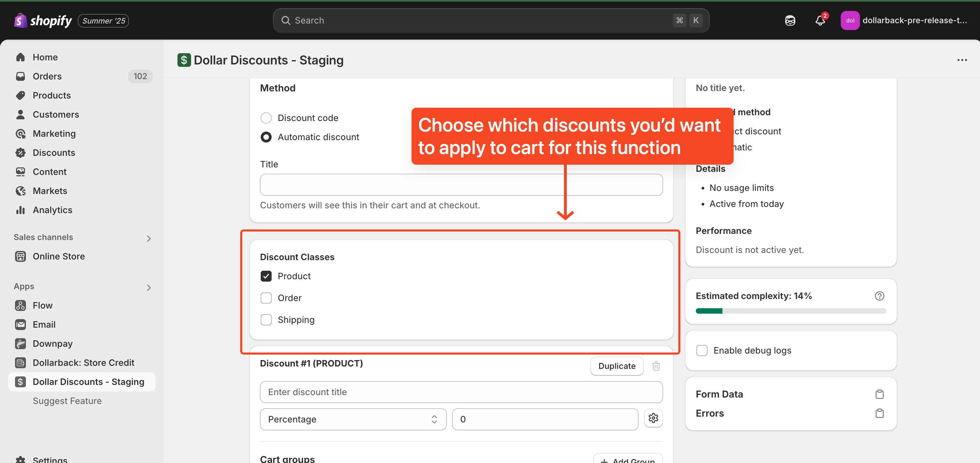Open discount value settings gear icon
Viewport: 980px width, 463px height.
[653, 418]
